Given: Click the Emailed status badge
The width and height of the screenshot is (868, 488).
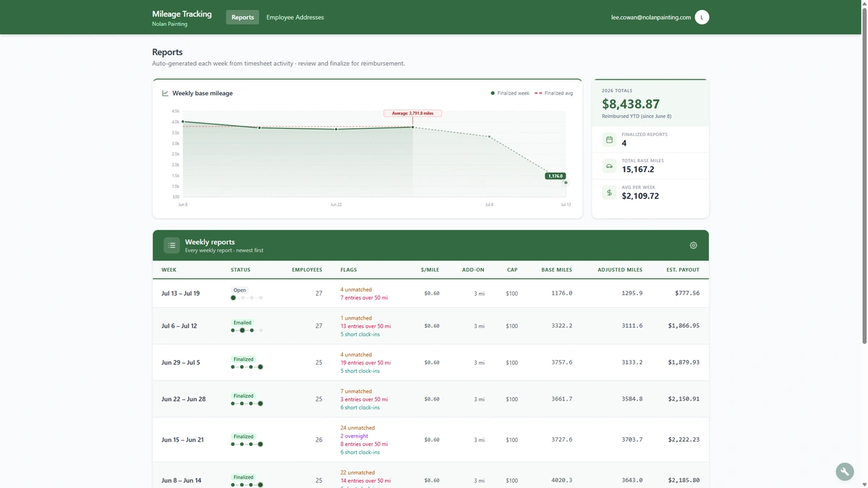Looking at the screenshot, I should point(242,322).
